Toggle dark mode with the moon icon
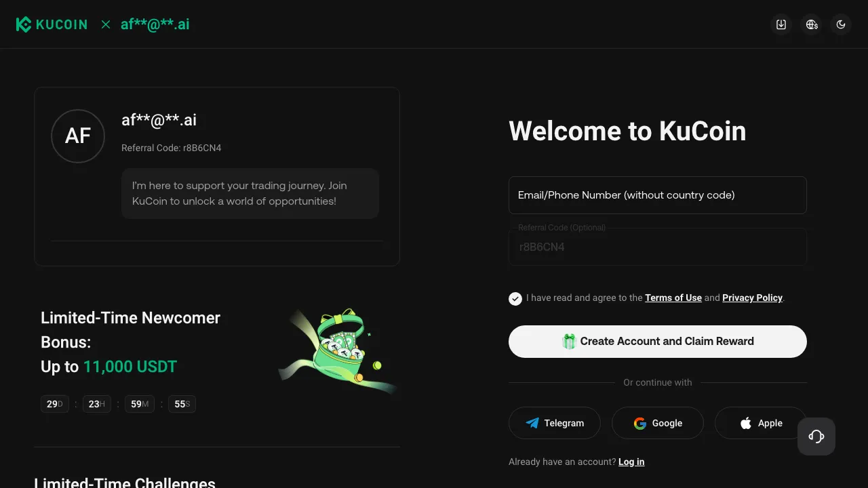Screen dimensions: 868x488 [841, 24]
